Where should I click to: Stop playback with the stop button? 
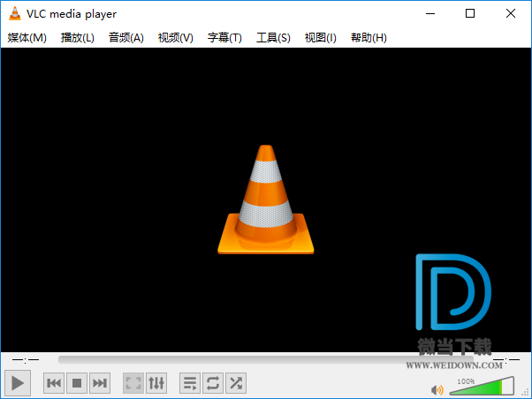(77, 383)
